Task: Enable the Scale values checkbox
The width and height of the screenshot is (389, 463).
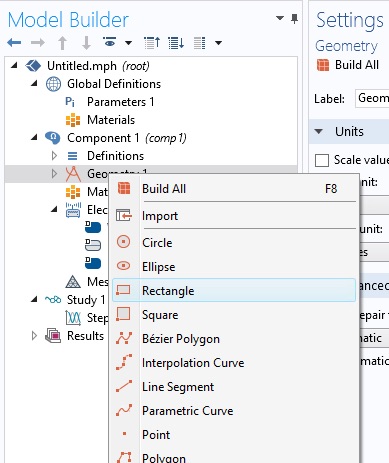Action: click(322, 160)
